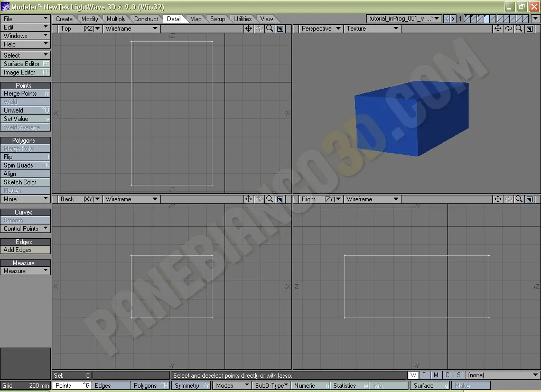Open the File menu dropdown
The image size is (541, 392).
(x=25, y=18)
